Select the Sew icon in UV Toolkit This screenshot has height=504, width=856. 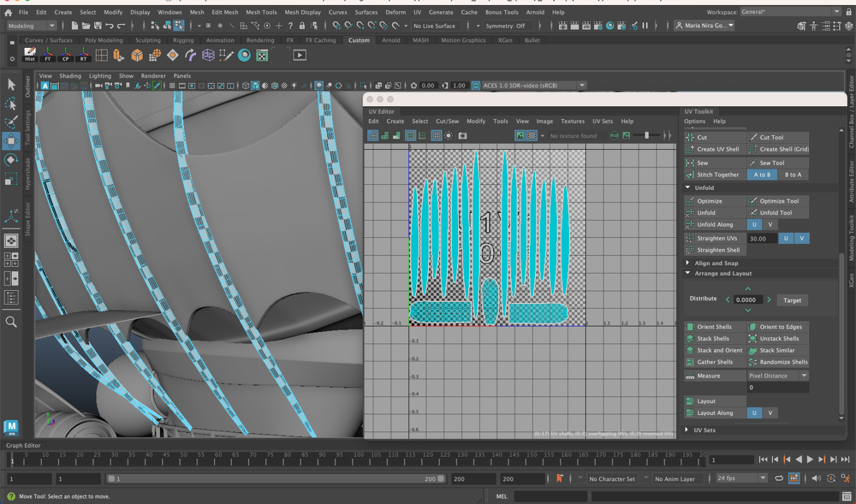[x=690, y=163]
